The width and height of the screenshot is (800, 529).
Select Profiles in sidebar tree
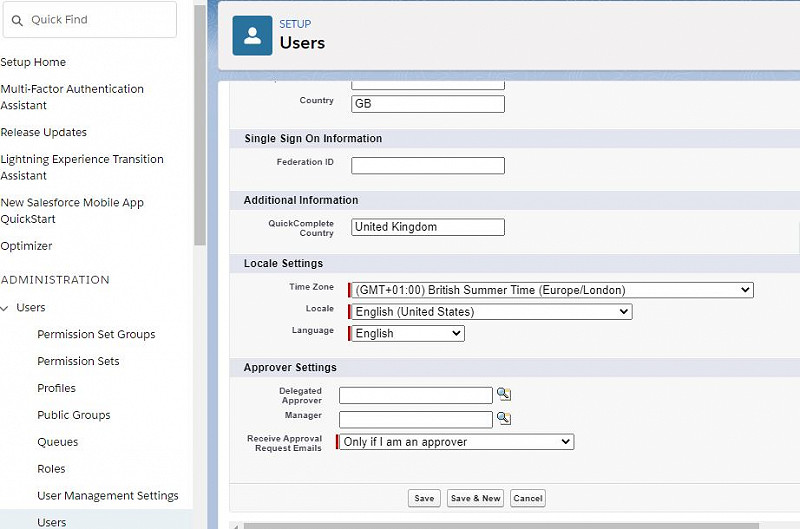(x=56, y=388)
